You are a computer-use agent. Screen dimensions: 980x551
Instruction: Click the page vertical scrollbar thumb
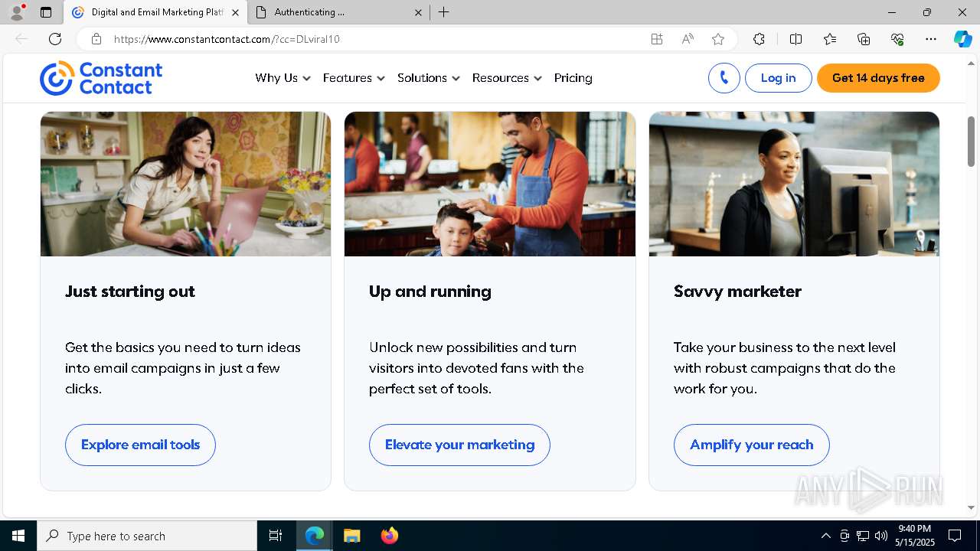coord(971,142)
